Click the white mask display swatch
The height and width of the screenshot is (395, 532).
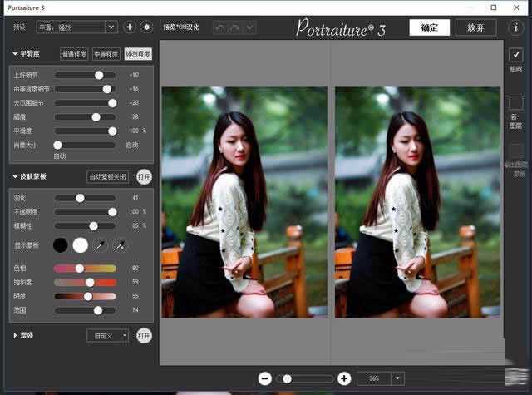tap(81, 245)
